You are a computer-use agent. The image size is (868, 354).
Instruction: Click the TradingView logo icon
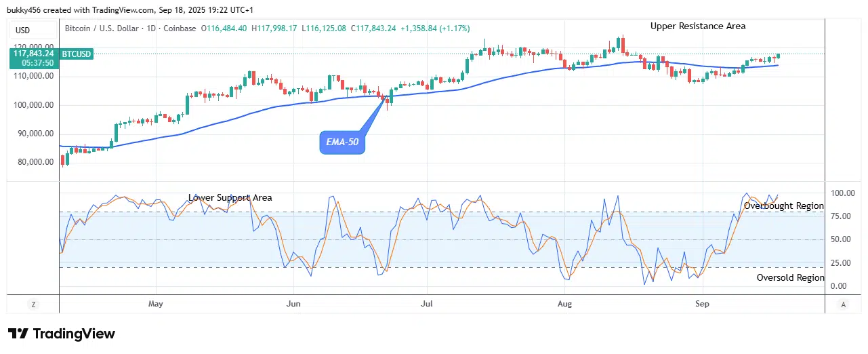pos(18,334)
